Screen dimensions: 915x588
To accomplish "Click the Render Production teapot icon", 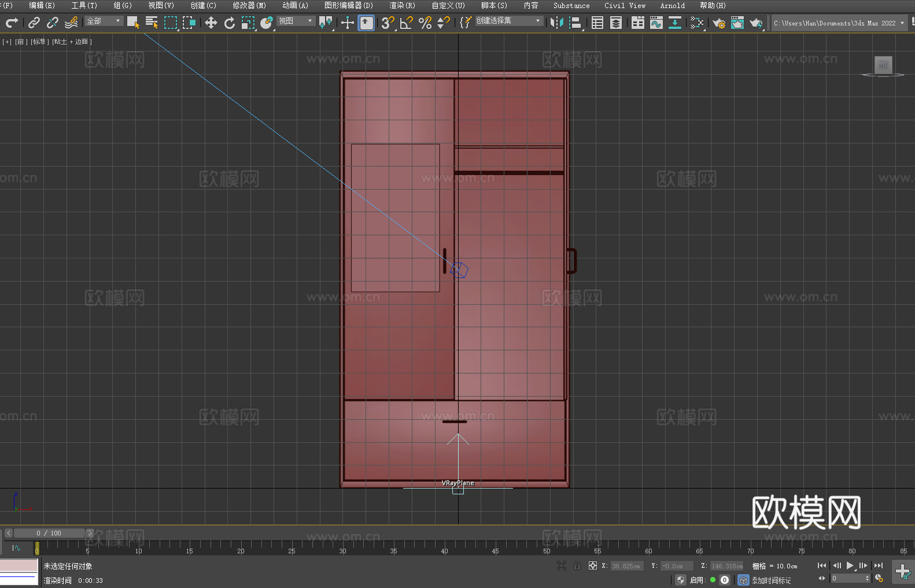I will (x=756, y=23).
